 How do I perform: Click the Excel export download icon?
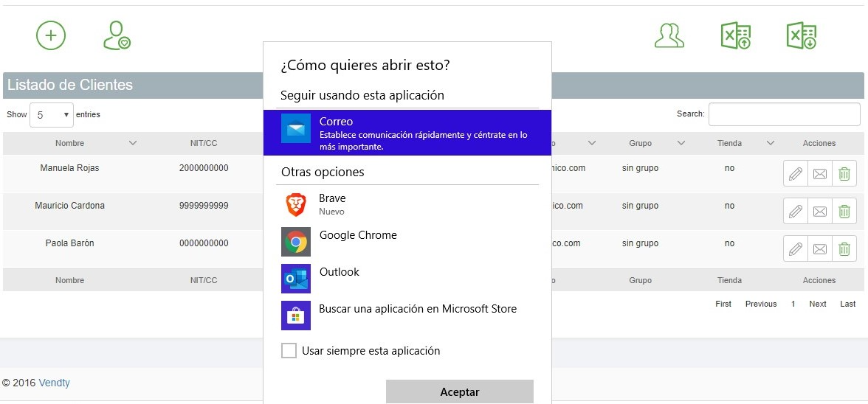(802, 35)
